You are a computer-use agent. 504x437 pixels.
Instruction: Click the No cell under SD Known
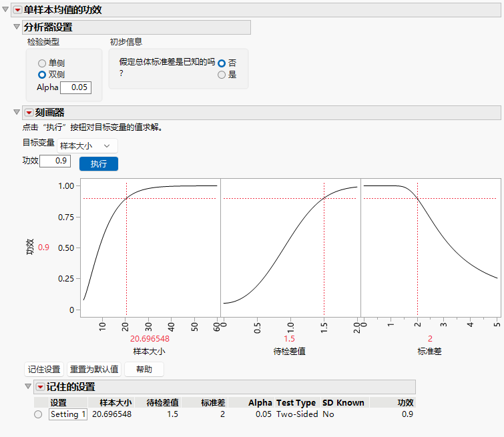pyautogui.click(x=328, y=414)
